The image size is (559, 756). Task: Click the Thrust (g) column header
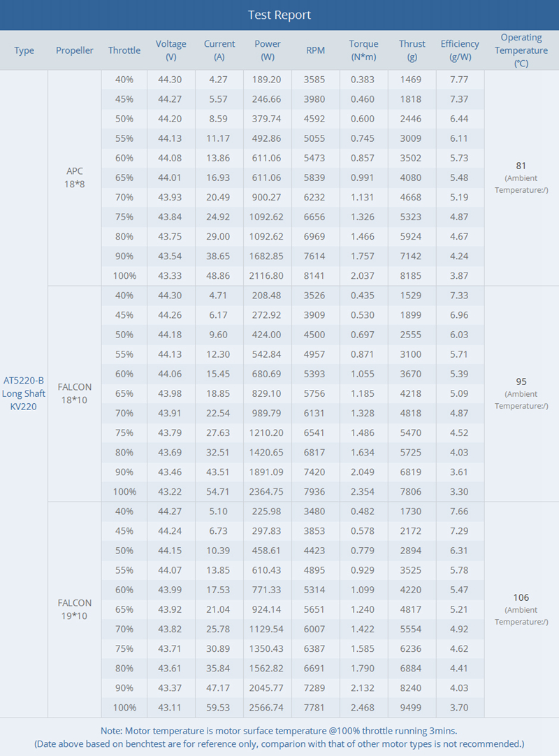click(x=412, y=50)
